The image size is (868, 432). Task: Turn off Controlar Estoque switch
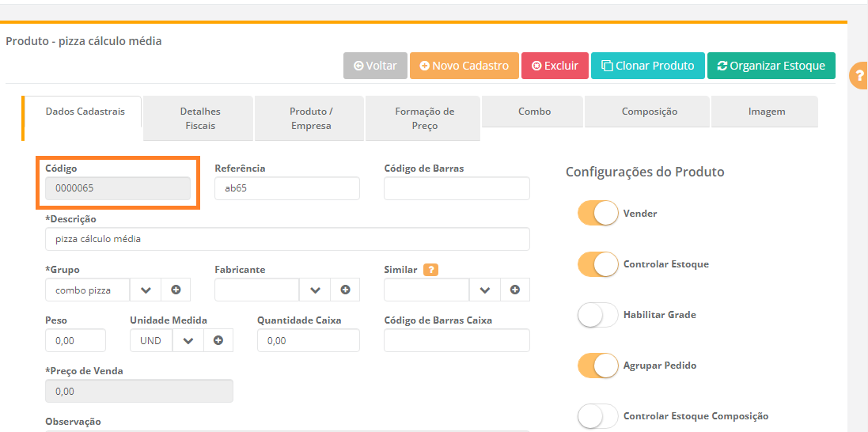[597, 264]
